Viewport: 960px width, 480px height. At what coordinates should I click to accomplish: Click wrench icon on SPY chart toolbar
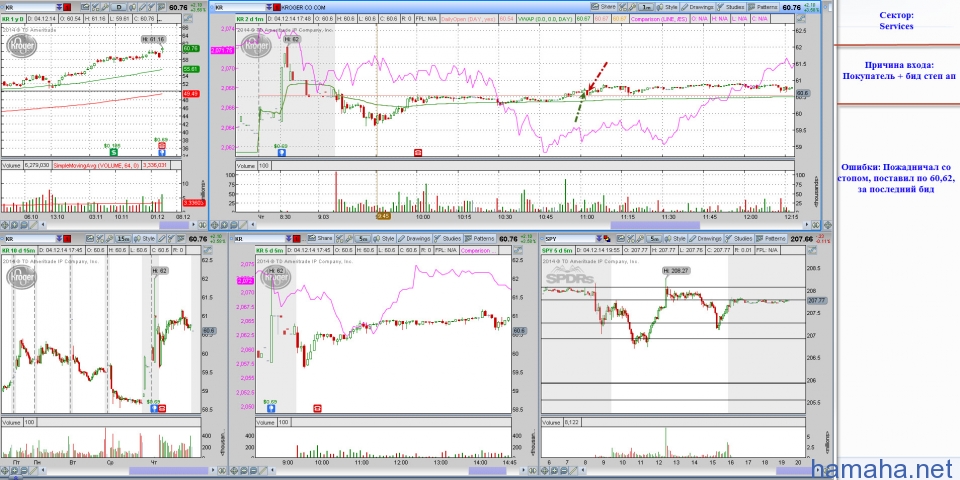(640, 238)
